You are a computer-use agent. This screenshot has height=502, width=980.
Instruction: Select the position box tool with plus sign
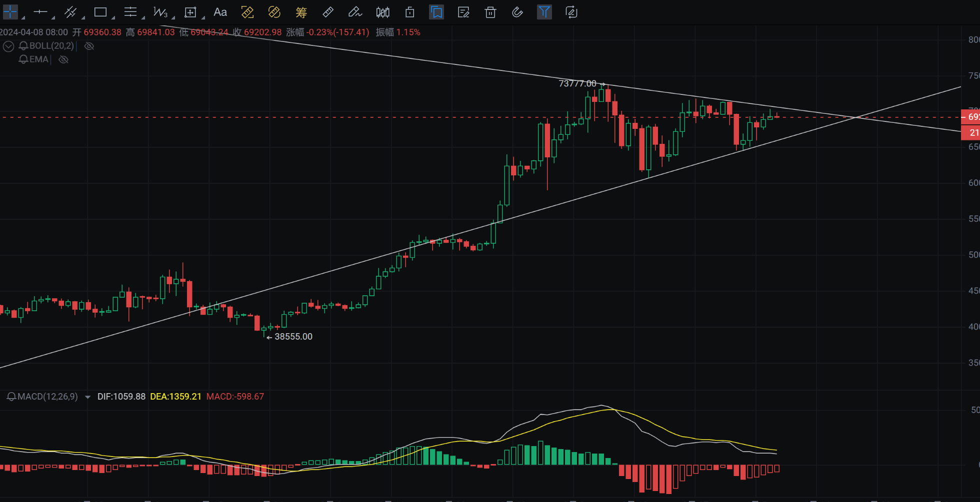[190, 12]
